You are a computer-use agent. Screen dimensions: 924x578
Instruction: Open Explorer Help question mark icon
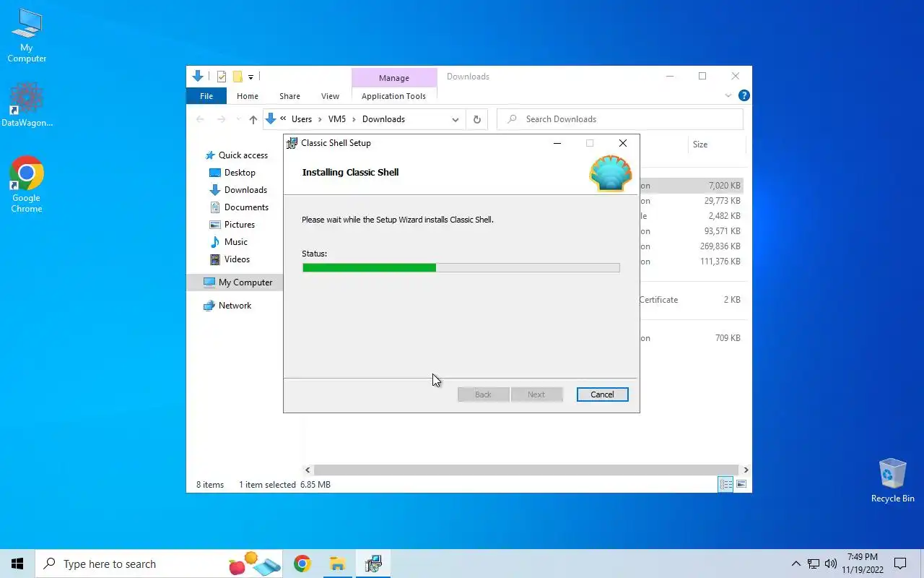point(744,95)
